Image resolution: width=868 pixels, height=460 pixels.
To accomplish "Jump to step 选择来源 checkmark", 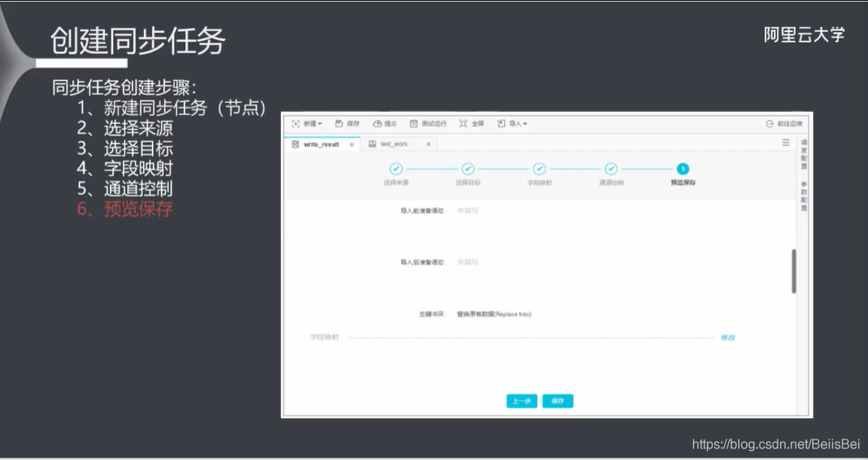I will (x=396, y=168).
